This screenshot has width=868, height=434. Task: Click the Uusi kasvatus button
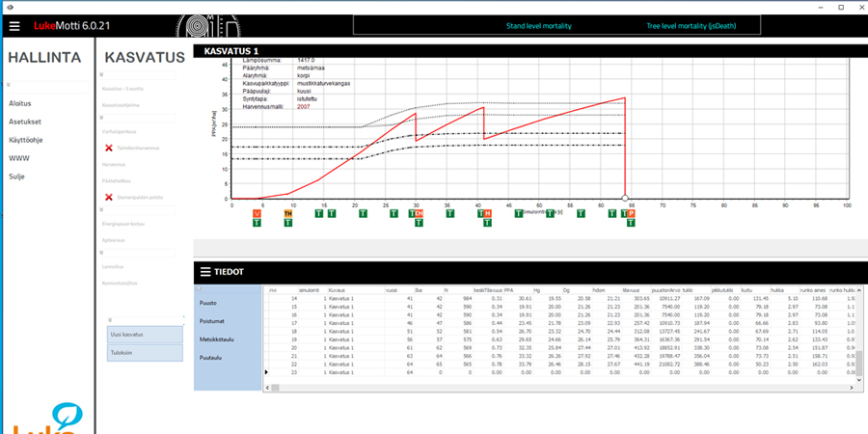[144, 334]
